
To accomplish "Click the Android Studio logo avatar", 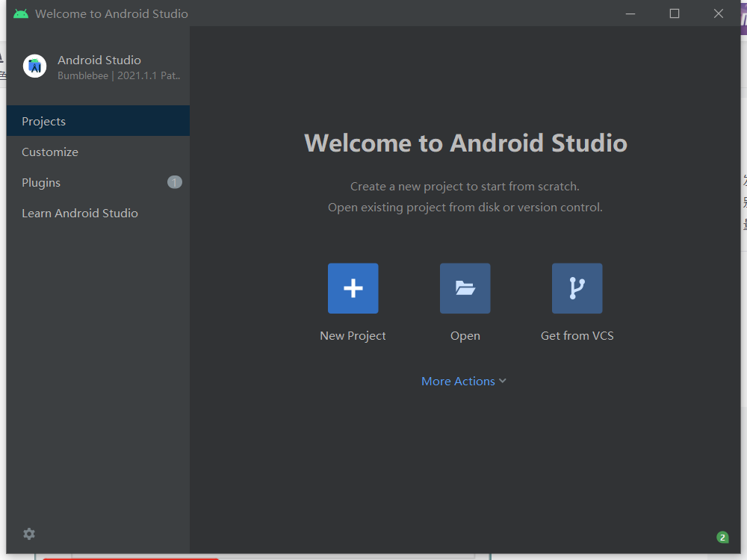I will tap(35, 66).
